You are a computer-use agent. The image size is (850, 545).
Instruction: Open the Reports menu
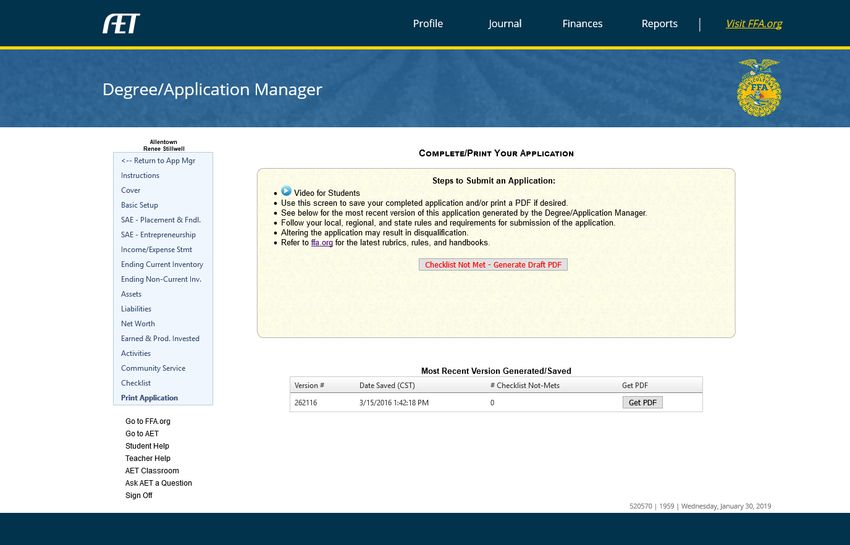(x=659, y=24)
